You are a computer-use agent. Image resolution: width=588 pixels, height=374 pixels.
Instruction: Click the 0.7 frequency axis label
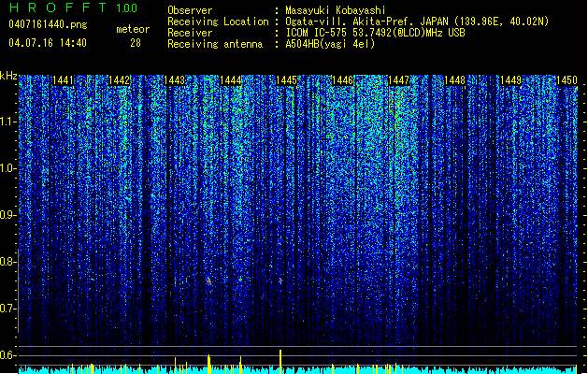click(x=8, y=309)
